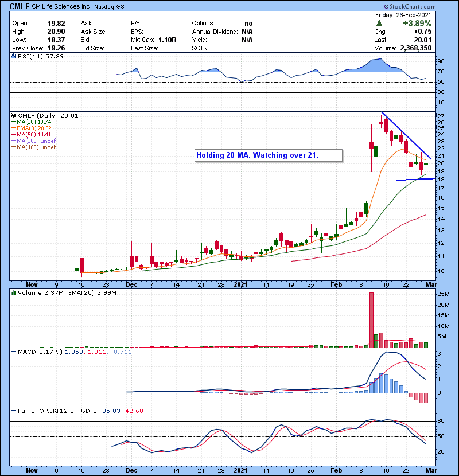The width and height of the screenshot is (459, 476).
Task: Click the annotation Holding 20 MA. Watching over 21.
Action: (269, 155)
